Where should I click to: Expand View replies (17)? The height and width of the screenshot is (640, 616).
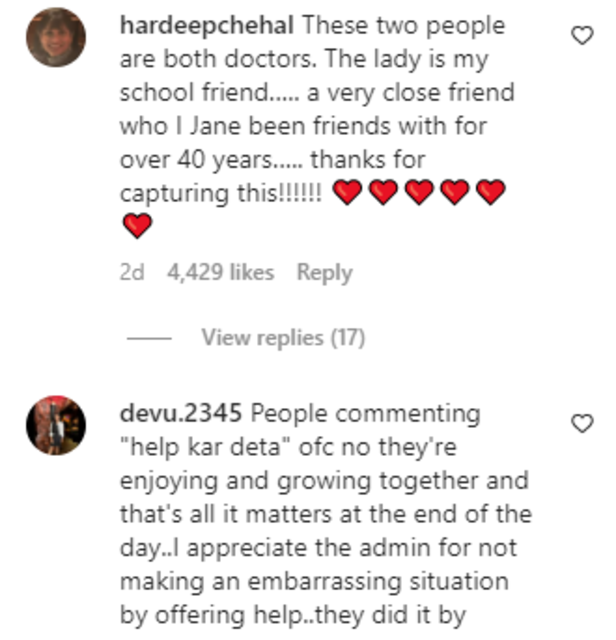click(283, 338)
